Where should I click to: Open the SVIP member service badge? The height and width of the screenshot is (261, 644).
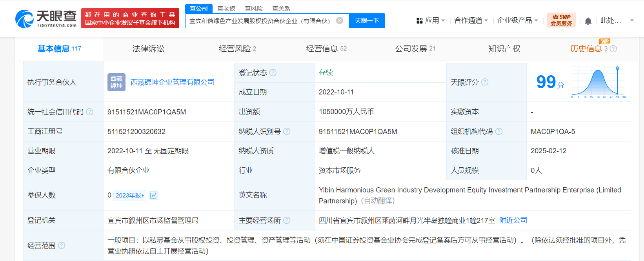click(x=561, y=20)
